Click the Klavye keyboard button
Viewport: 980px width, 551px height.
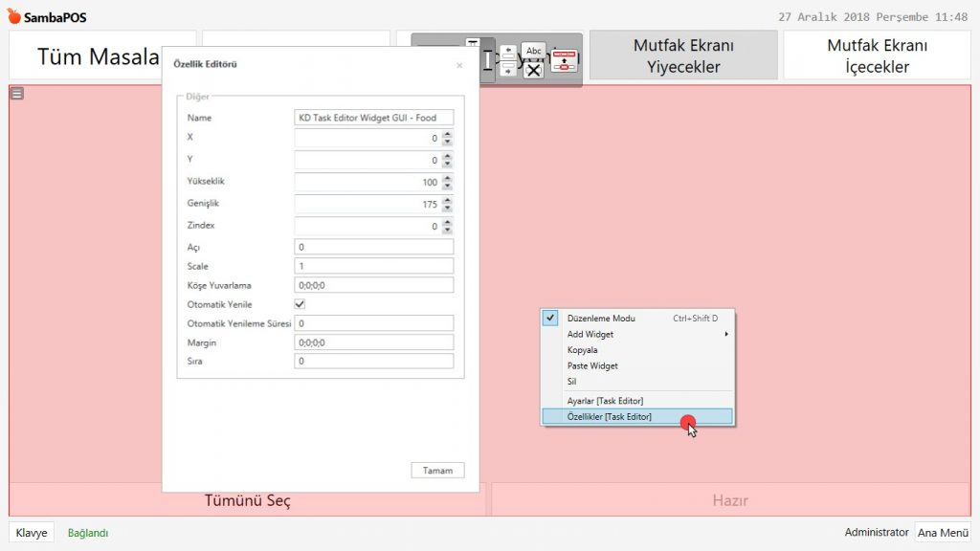pyautogui.click(x=32, y=533)
